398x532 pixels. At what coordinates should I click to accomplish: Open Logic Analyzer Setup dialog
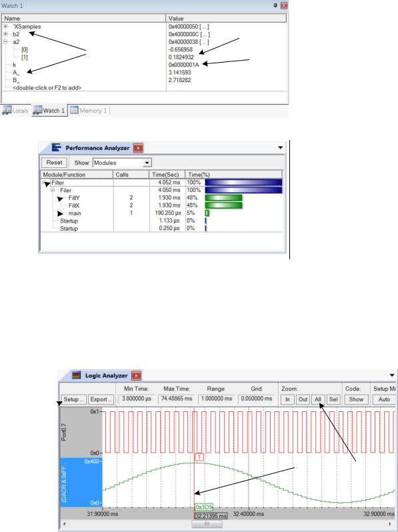(73, 399)
